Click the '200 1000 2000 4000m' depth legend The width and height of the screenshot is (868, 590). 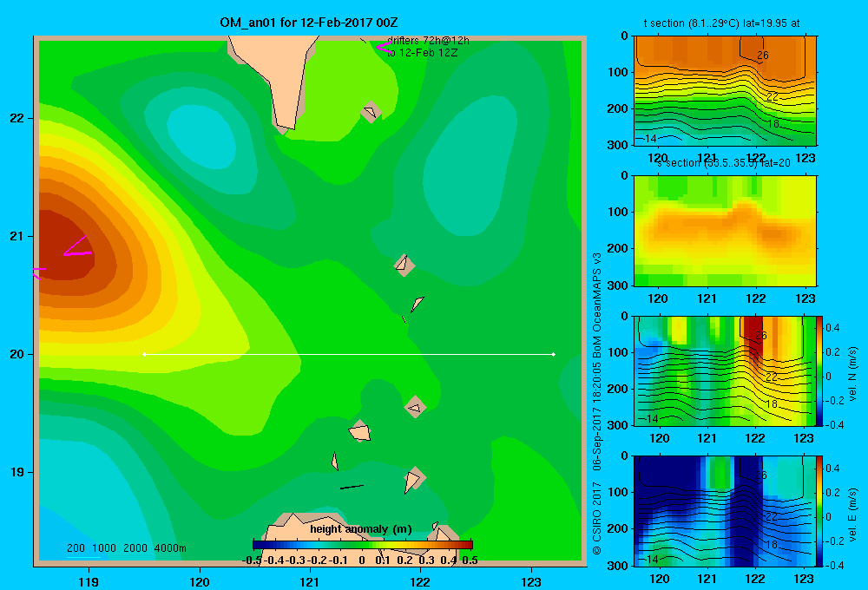point(126,548)
